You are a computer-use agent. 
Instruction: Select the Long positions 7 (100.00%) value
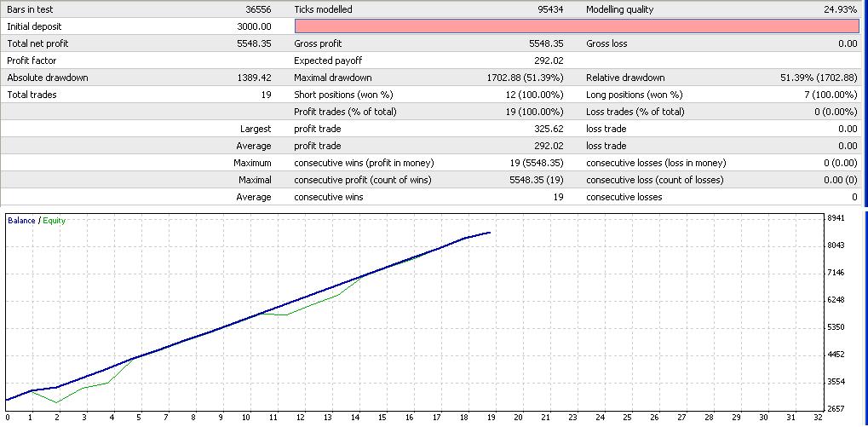(x=831, y=95)
